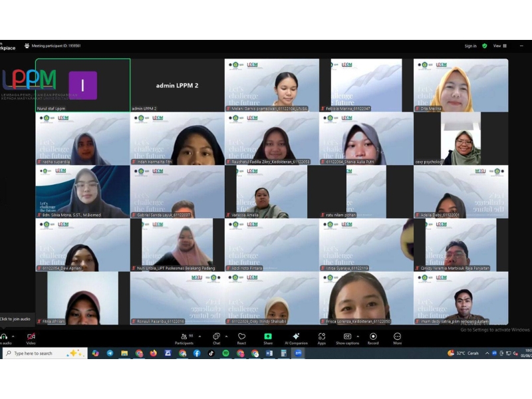Image resolution: width=532 pixels, height=399 pixels.
Task: Open the Participants panel icon
Action: 184,336
